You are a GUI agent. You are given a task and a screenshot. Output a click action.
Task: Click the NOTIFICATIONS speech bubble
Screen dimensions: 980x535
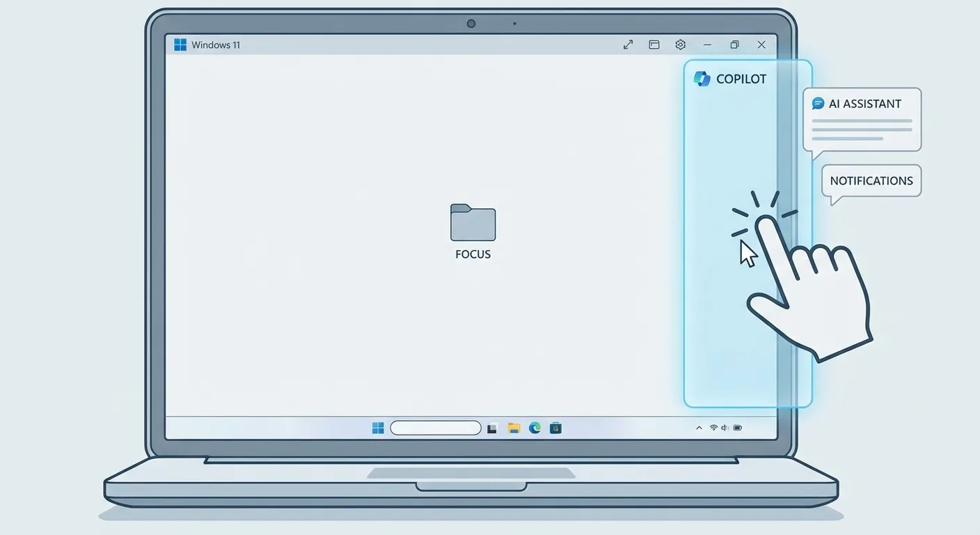click(871, 180)
